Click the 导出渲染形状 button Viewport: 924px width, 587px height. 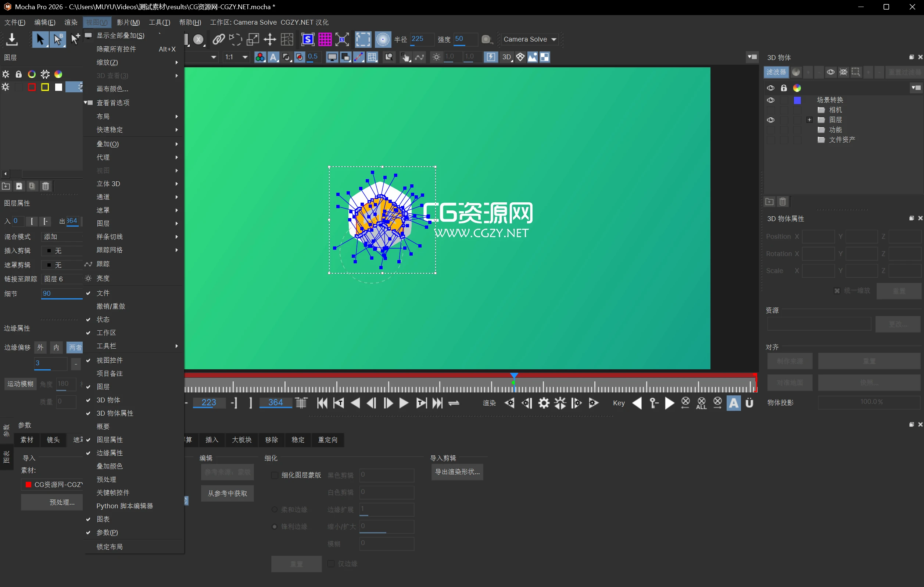(x=456, y=472)
